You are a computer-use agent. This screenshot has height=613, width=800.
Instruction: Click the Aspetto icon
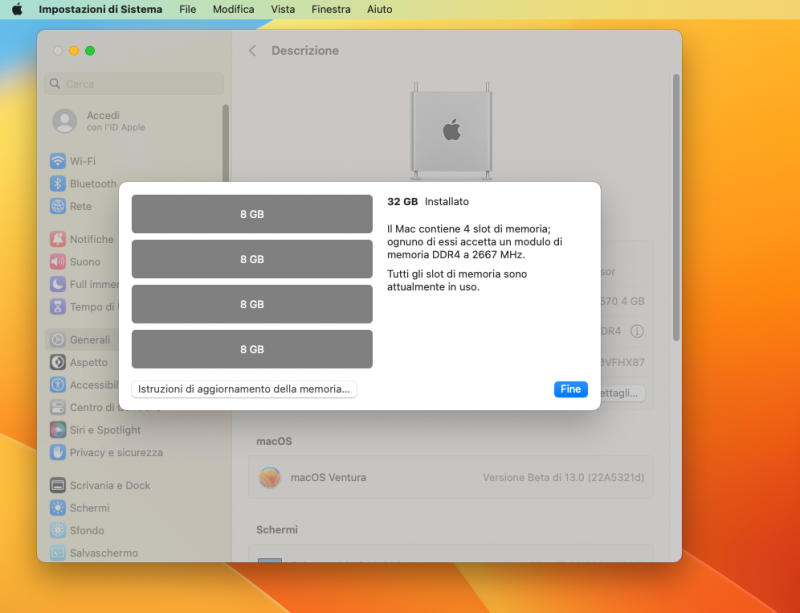pos(58,362)
